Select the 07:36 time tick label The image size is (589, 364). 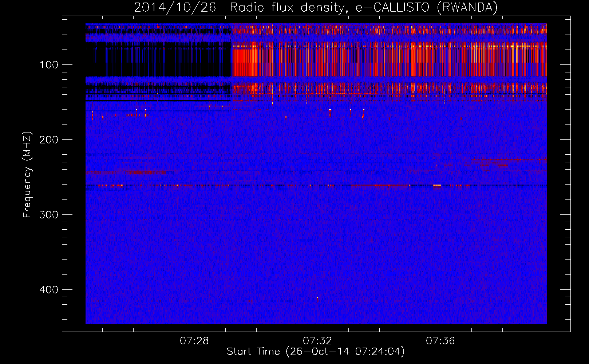tap(440, 341)
